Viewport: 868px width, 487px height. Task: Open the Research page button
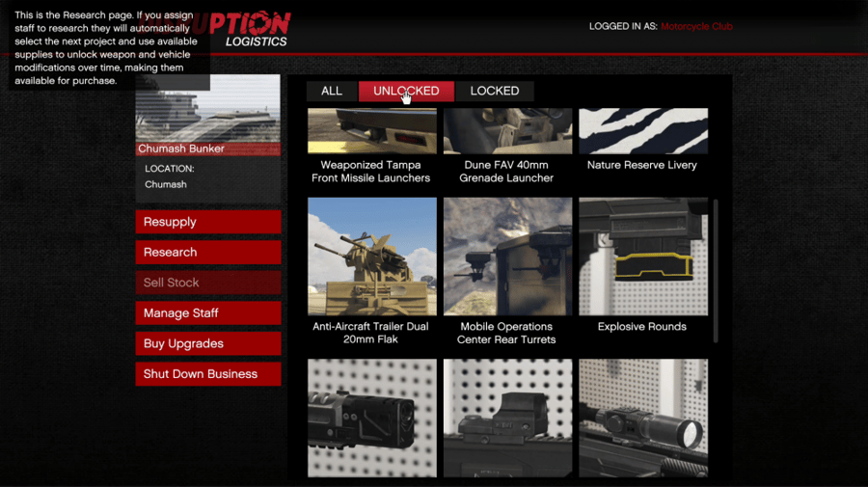point(208,253)
